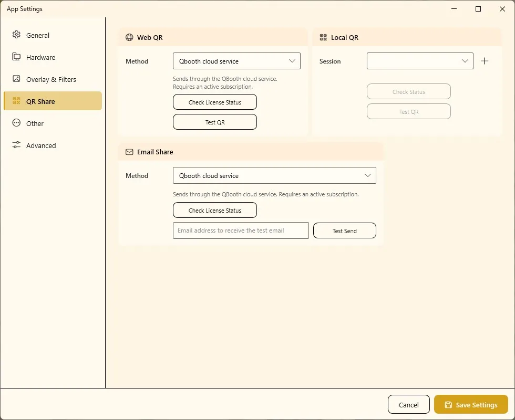Select the QR Share tab
Viewport: 515px width, 420px height.
point(53,101)
